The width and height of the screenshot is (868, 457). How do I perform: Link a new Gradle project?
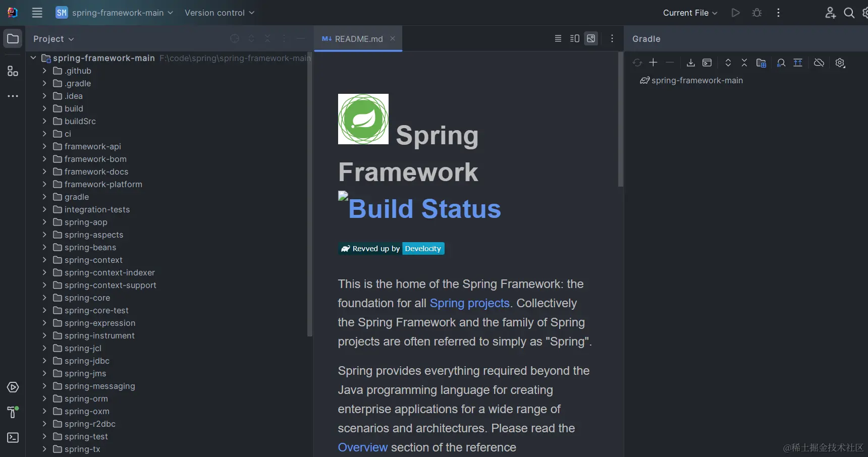(x=654, y=63)
